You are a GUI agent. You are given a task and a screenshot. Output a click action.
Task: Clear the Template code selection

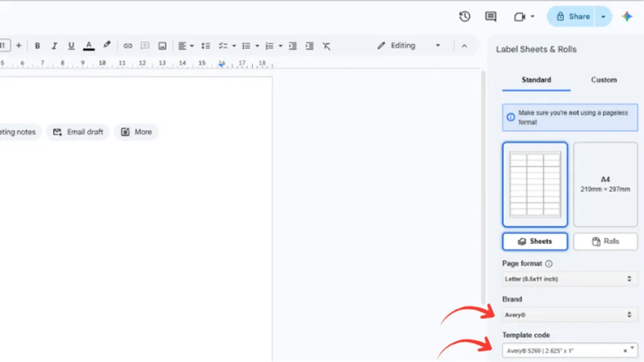625,351
